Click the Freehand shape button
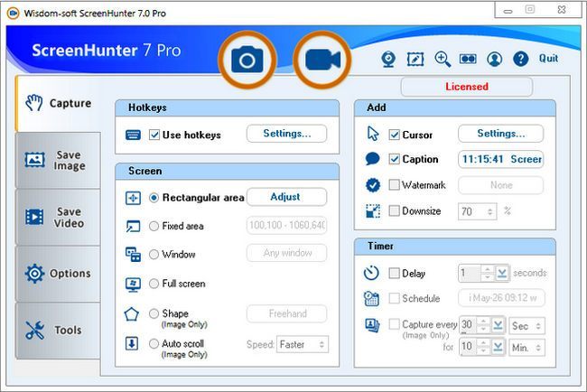This screenshot has height=392, width=587. click(287, 313)
